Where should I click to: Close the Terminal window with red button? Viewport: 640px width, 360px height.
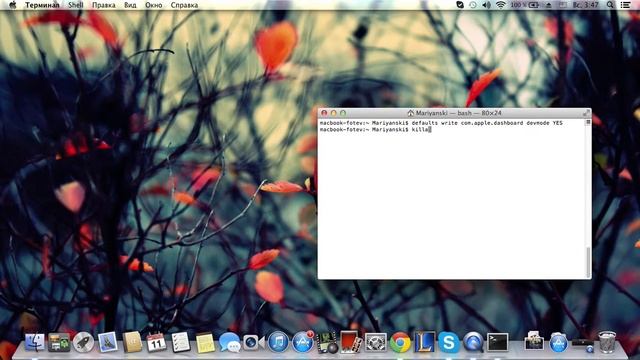tap(324, 113)
